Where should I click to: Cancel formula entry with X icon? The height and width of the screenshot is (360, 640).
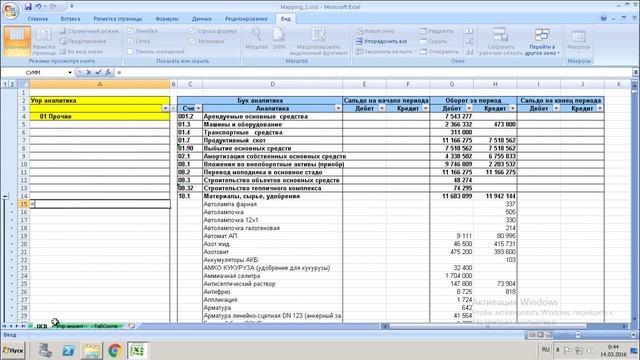[89, 72]
